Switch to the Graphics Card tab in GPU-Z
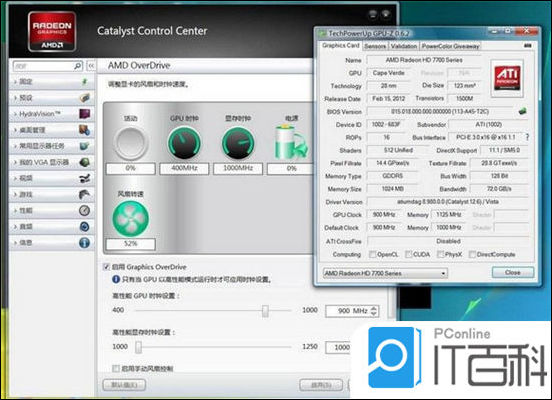Screen dimensions: 552x400 point(340,45)
